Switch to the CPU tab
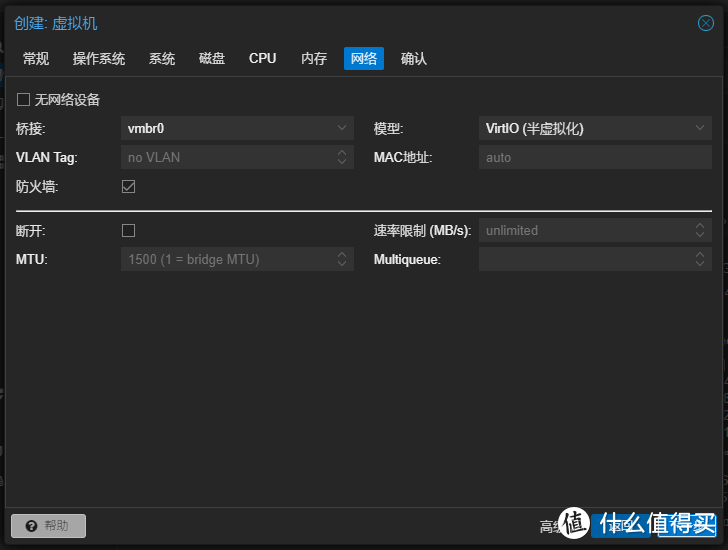 tap(263, 59)
